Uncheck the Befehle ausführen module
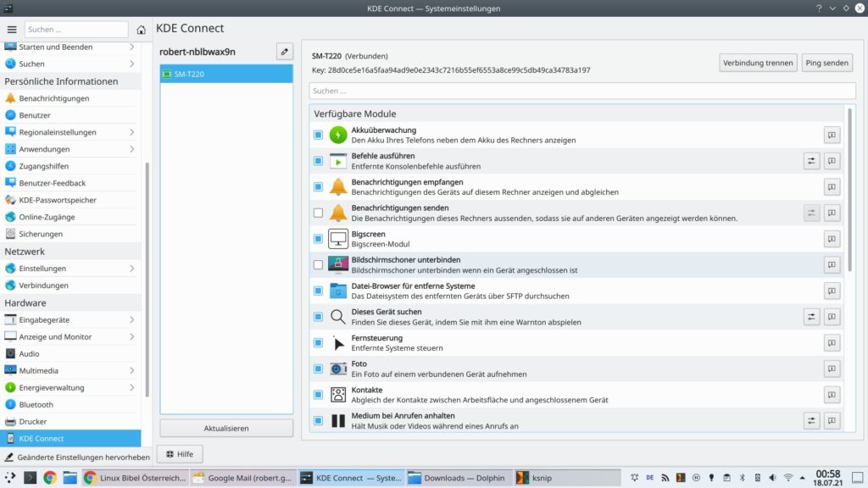The height and width of the screenshot is (488, 868). (x=318, y=161)
